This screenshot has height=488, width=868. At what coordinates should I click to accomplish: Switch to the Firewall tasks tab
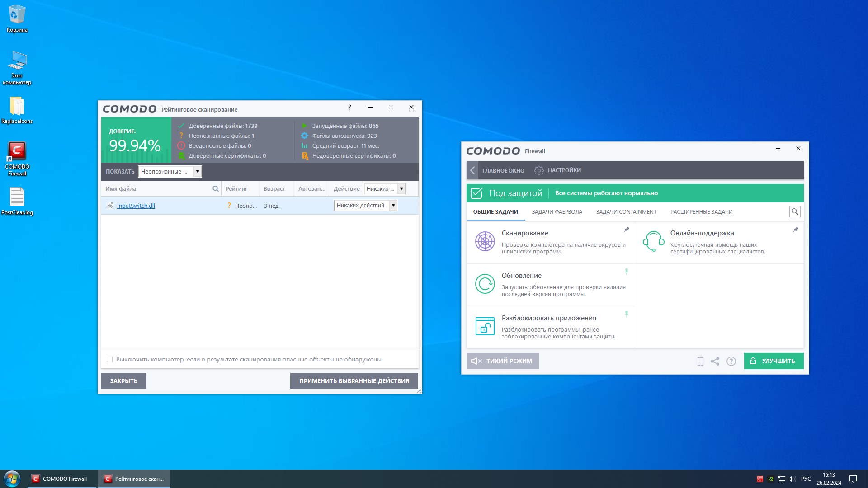point(557,212)
